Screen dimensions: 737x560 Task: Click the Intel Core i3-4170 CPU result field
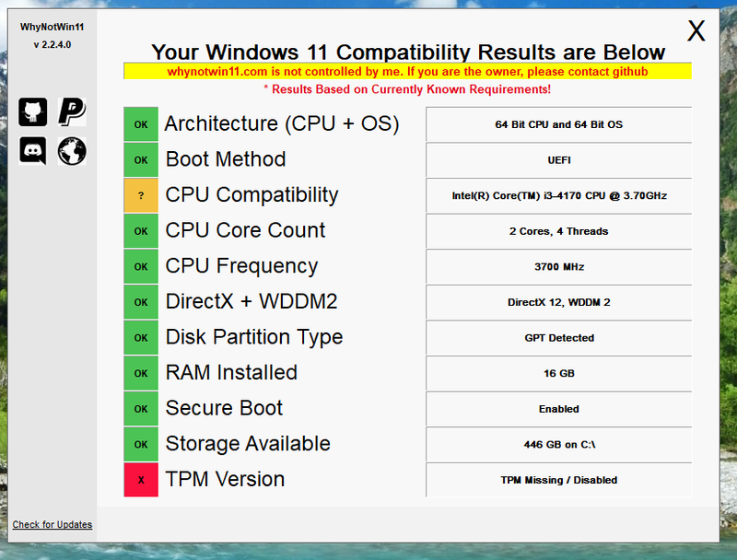(x=558, y=195)
